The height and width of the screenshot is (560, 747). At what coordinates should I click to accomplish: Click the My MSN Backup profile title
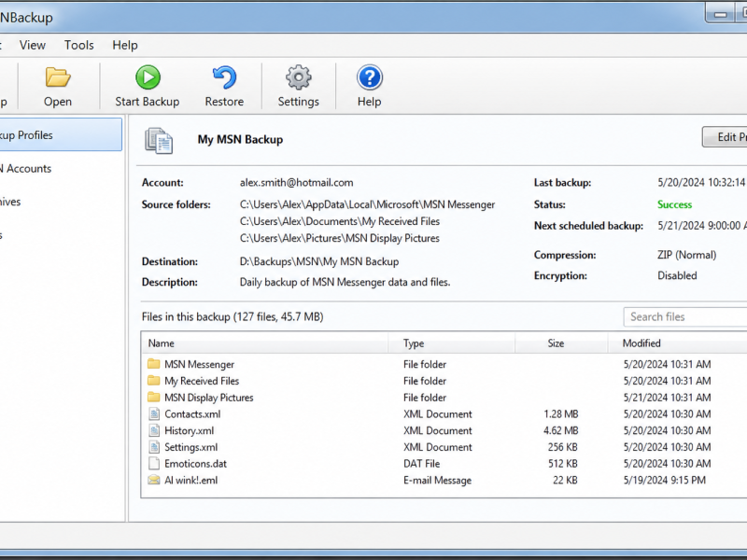[x=240, y=139]
